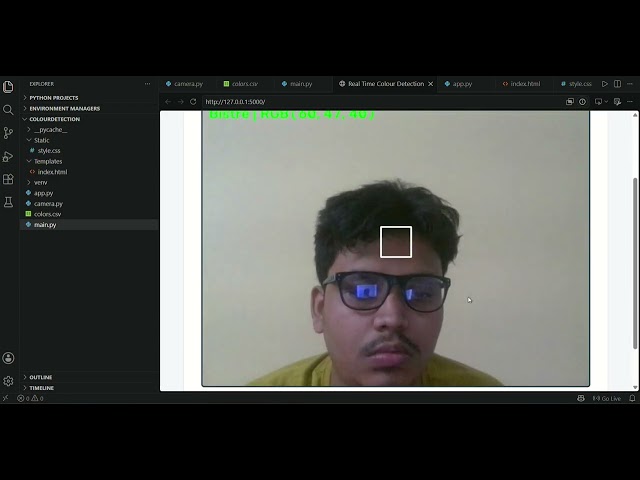This screenshot has width=640, height=480.
Task: Open the notifications bell
Action: 632,398
